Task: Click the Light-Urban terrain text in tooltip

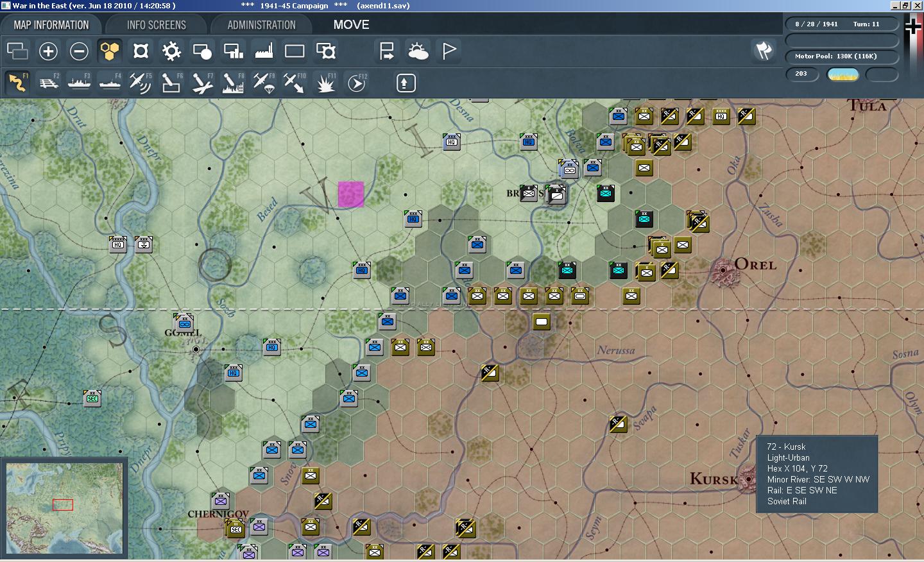Action: [788, 457]
